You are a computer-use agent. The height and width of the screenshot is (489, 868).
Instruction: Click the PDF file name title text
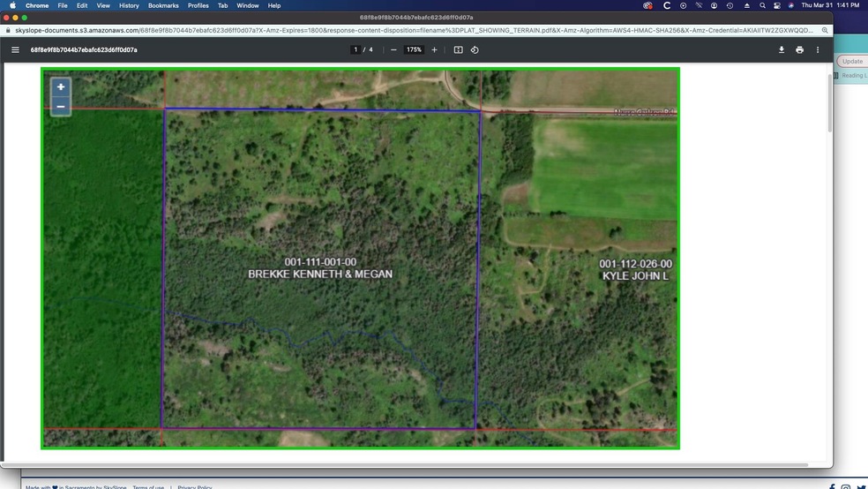(84, 49)
